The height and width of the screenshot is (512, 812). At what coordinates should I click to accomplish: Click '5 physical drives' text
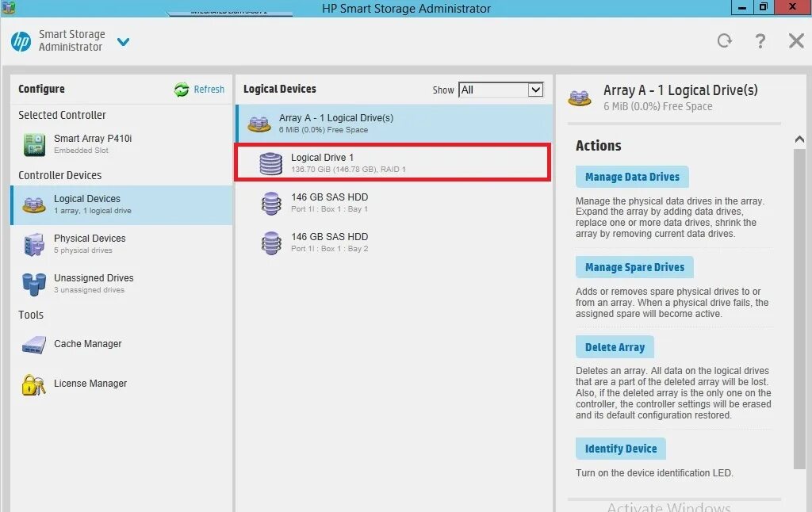(82, 250)
